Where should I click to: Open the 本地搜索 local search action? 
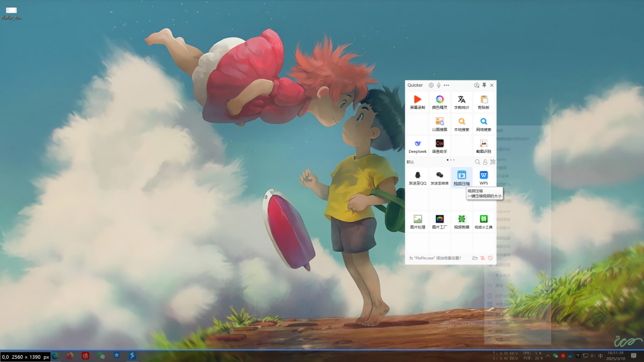(x=462, y=124)
